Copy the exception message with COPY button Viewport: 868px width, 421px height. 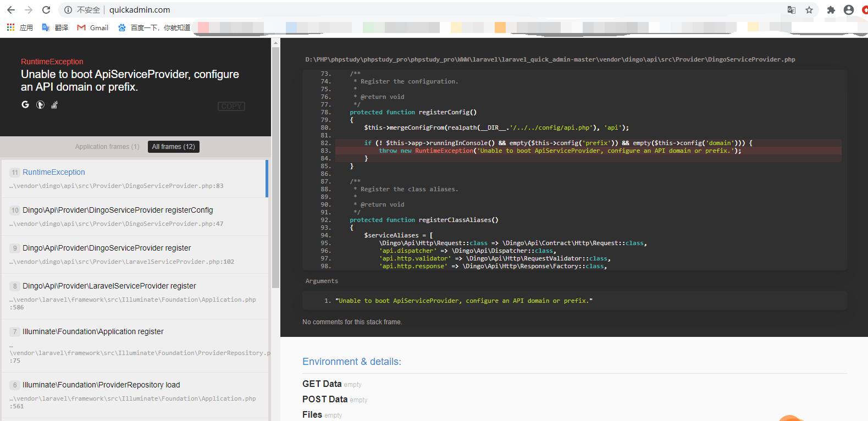231,106
